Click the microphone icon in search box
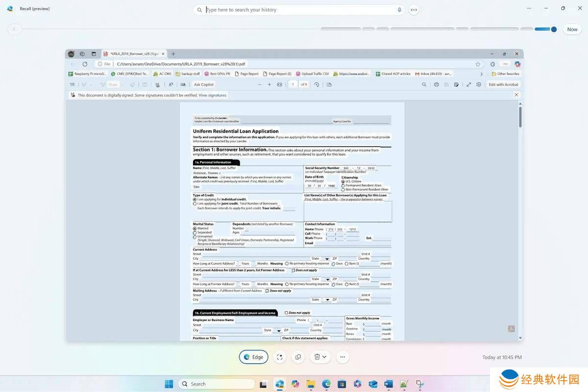This screenshot has height=392, width=588. pos(399,10)
